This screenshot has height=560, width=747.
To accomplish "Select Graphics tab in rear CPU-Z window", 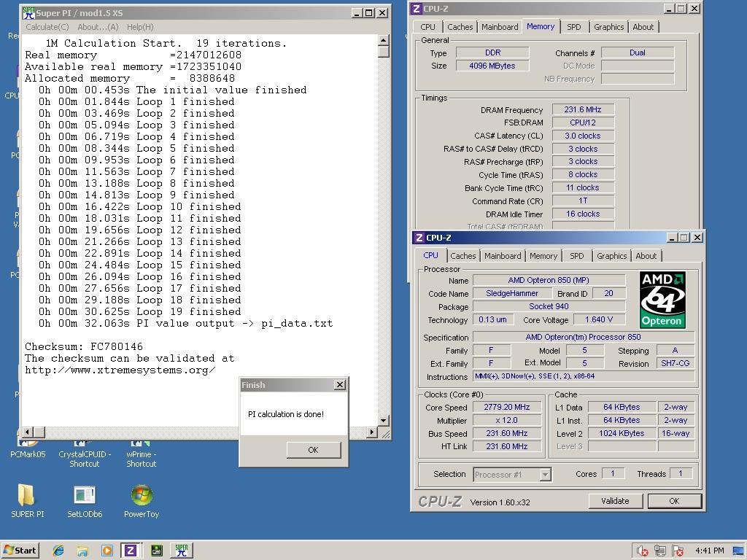I will point(609,27).
